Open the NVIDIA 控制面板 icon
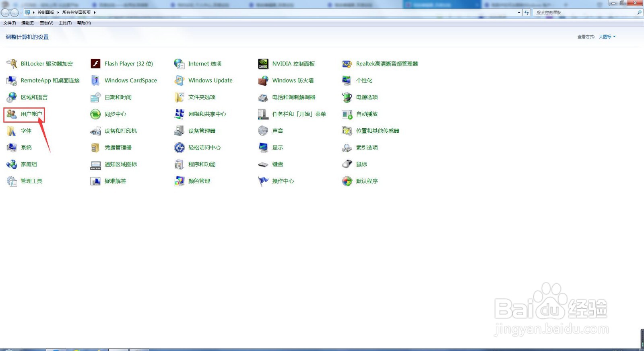 coord(263,64)
